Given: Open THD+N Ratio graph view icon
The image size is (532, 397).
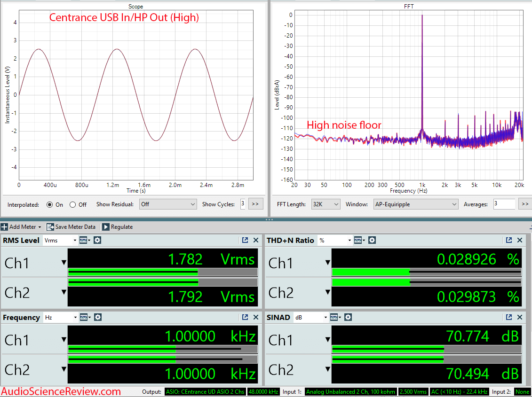Looking at the screenshot, I should (x=357, y=241).
